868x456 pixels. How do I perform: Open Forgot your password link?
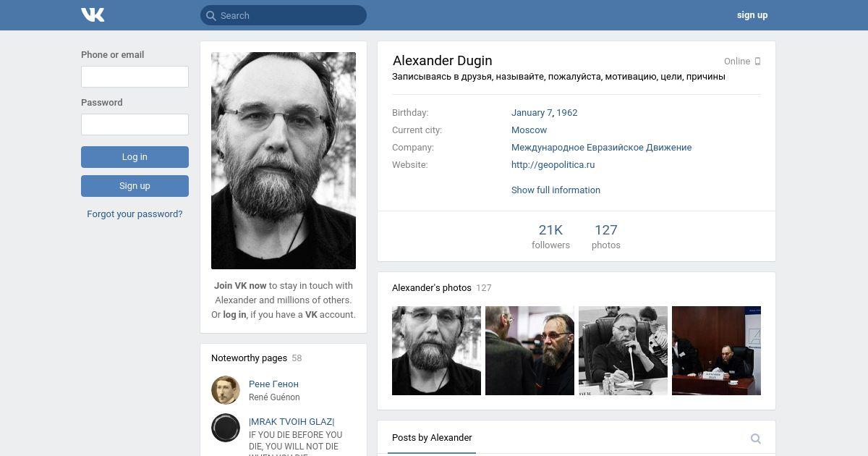tap(135, 214)
